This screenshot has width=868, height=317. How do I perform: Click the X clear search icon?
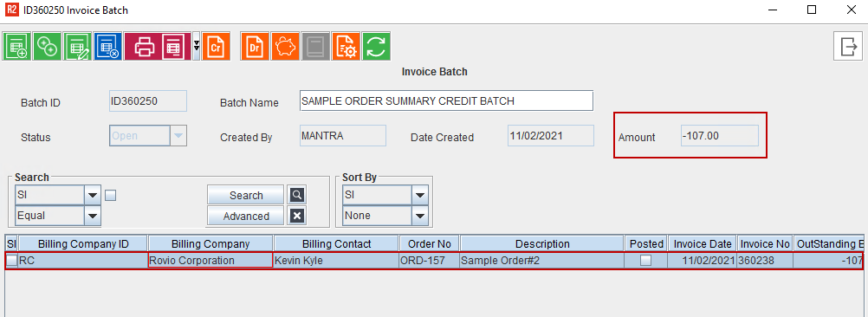tap(297, 216)
